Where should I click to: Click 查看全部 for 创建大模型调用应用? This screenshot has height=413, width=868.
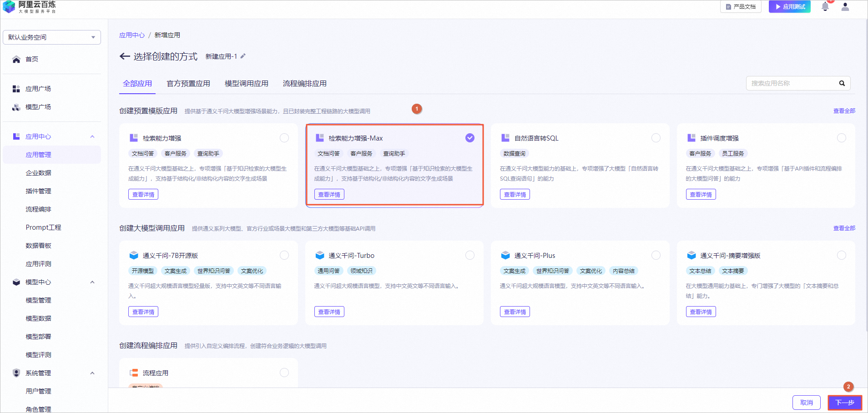click(844, 228)
